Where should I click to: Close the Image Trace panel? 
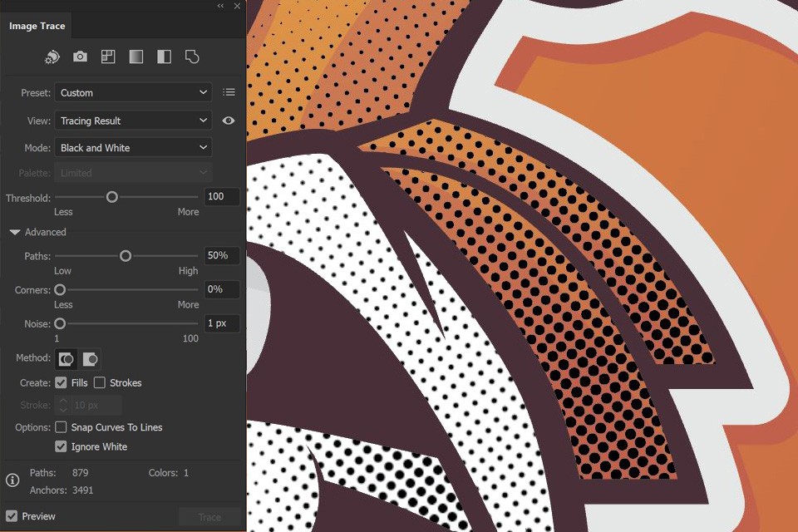click(x=237, y=6)
